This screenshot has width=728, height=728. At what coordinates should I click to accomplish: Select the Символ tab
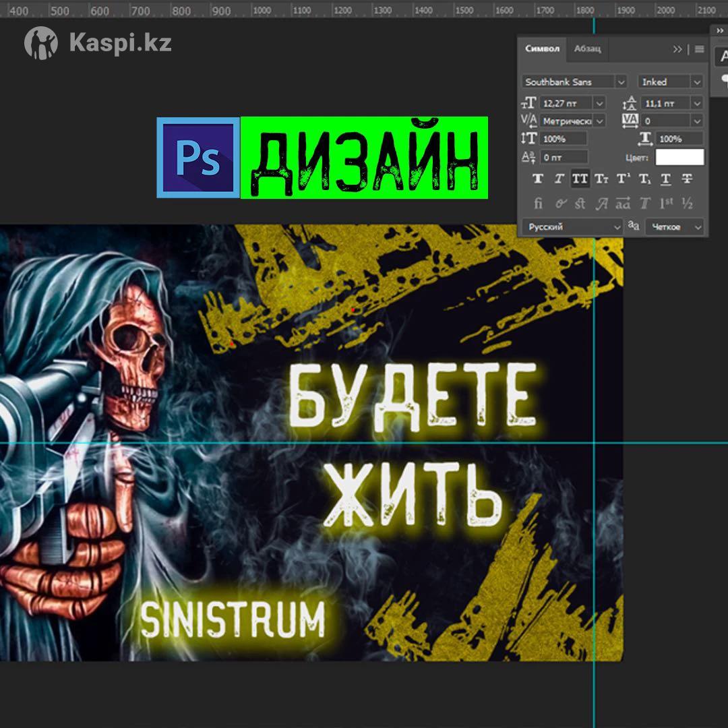pyautogui.click(x=542, y=49)
